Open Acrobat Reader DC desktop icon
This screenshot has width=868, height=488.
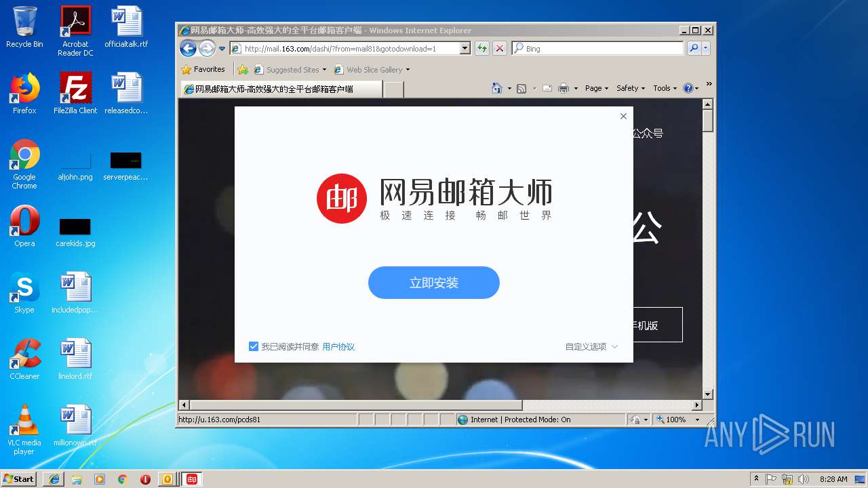click(75, 30)
